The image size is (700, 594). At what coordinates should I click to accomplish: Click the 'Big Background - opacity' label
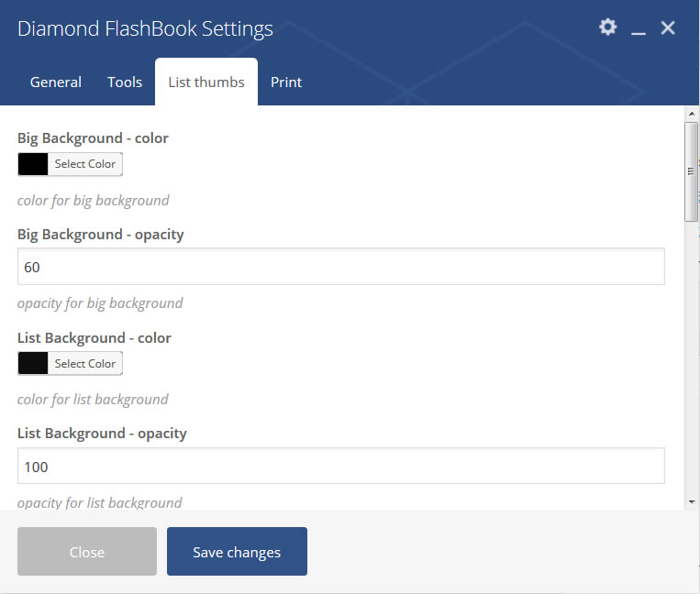(x=100, y=235)
